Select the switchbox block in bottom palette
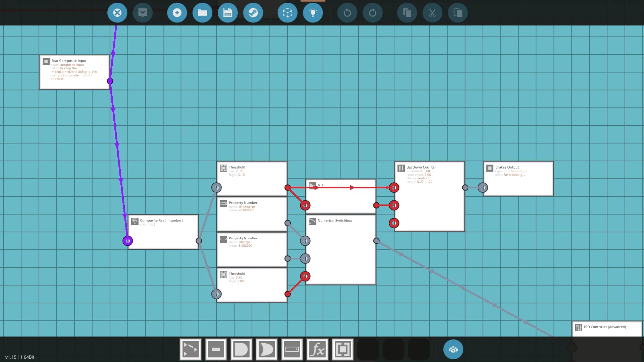 click(191, 349)
